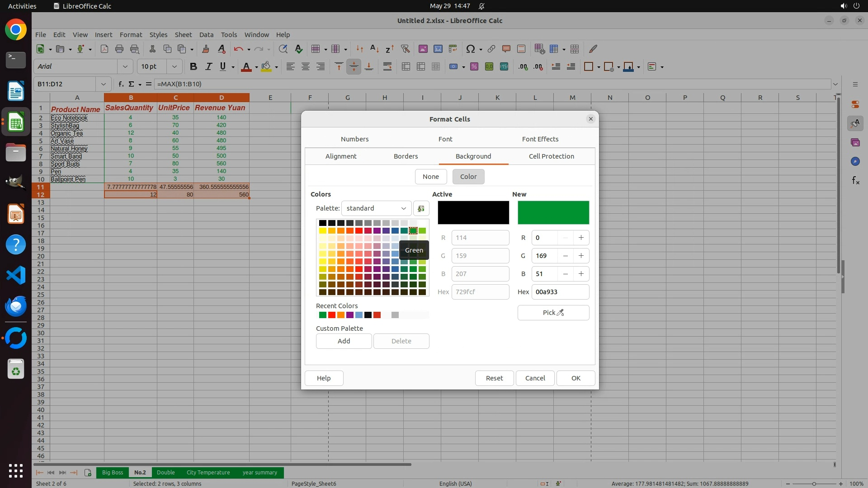Click the Insert Chart toolbar icon
Viewport: 868px width, 488px height.
coord(438,49)
